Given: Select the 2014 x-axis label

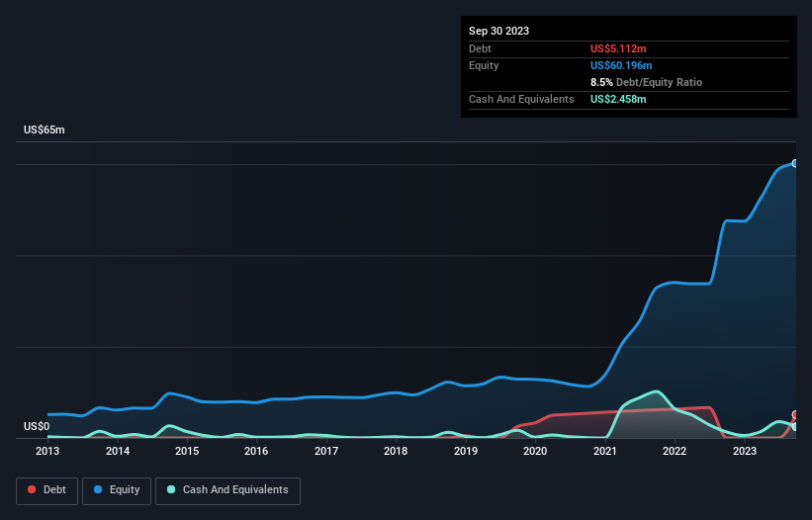Looking at the screenshot, I should (x=118, y=451).
